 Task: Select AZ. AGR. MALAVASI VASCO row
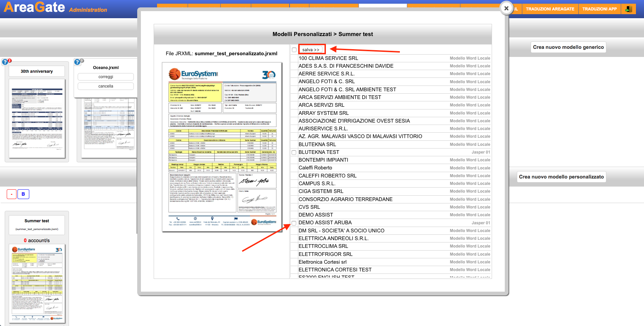pos(390,136)
